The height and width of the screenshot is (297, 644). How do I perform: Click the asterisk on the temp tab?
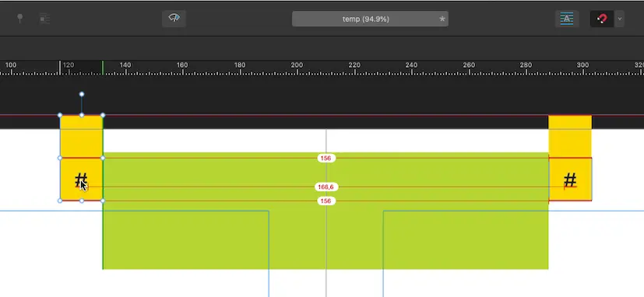[442, 19]
